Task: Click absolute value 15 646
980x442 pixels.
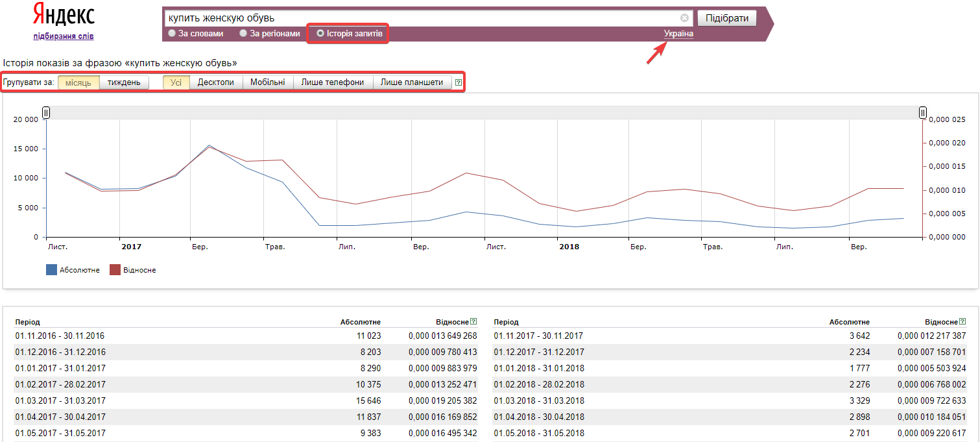Action: (x=368, y=400)
